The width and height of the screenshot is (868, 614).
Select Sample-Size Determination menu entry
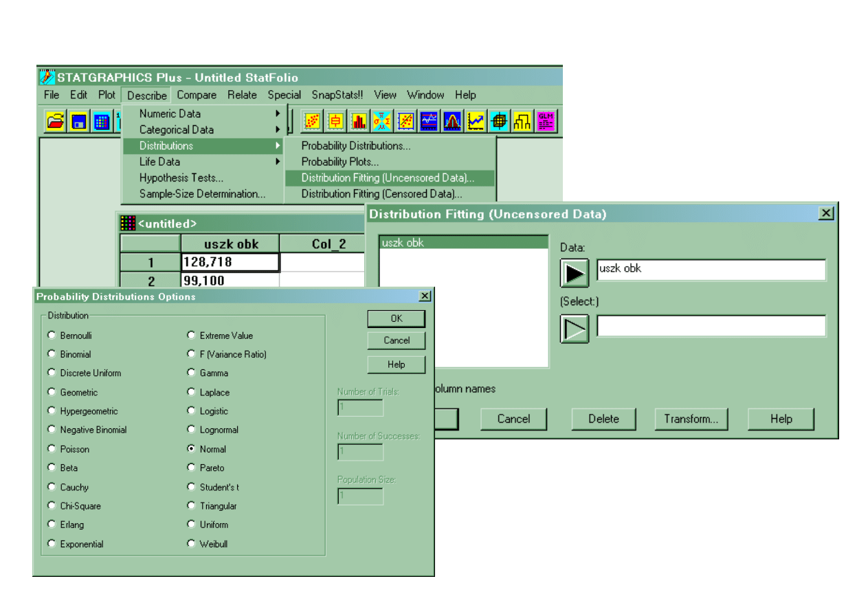[x=203, y=194]
